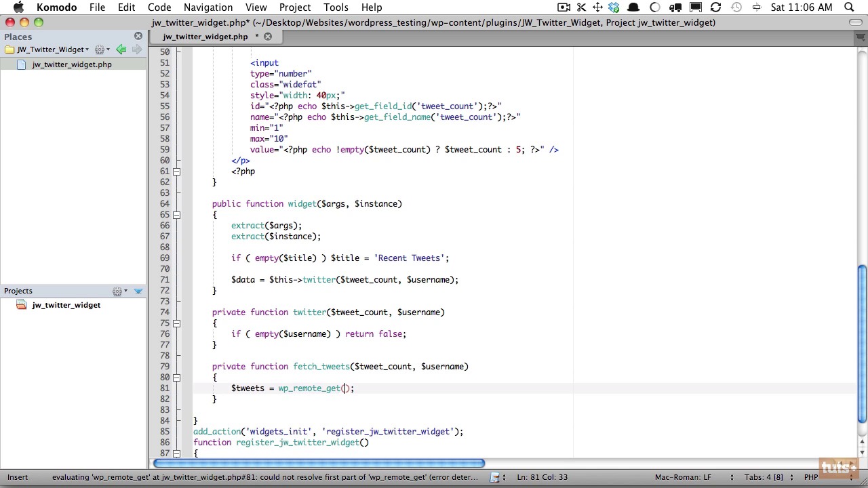Open Tabs: 4 [8] indentation selector

(764, 477)
